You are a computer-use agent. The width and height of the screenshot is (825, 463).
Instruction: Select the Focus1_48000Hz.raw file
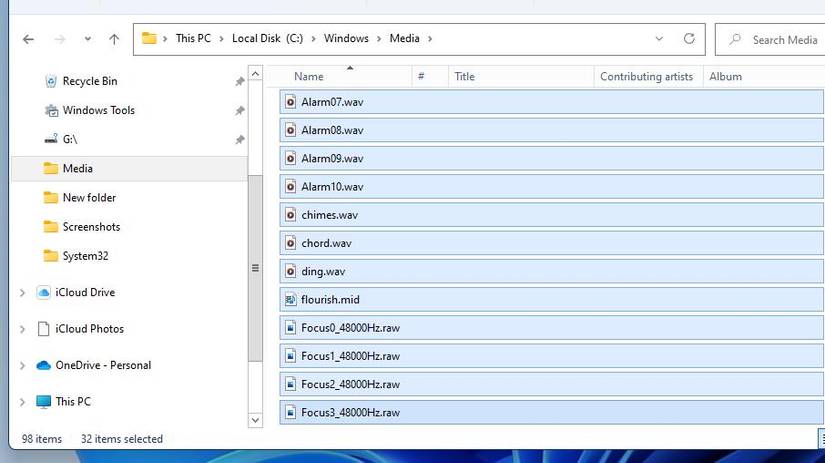(551, 356)
